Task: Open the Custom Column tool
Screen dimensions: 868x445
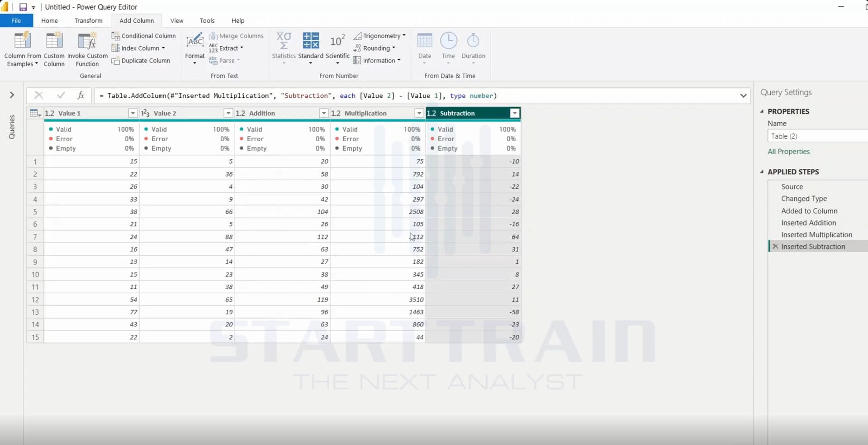Action: click(54, 49)
